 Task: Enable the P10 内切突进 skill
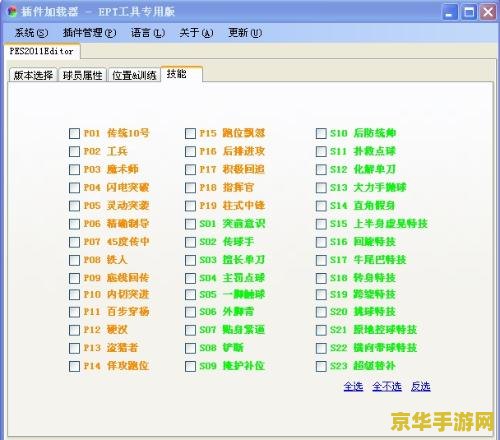pos(74,294)
